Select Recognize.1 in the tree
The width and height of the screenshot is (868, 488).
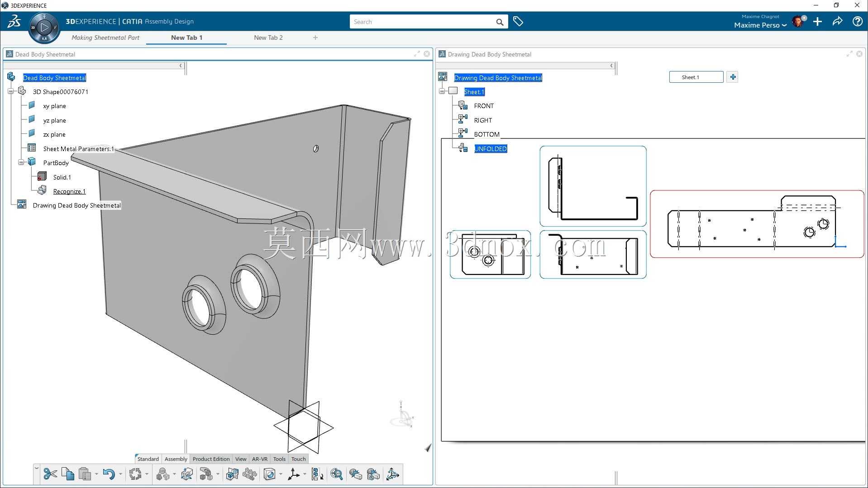69,191
